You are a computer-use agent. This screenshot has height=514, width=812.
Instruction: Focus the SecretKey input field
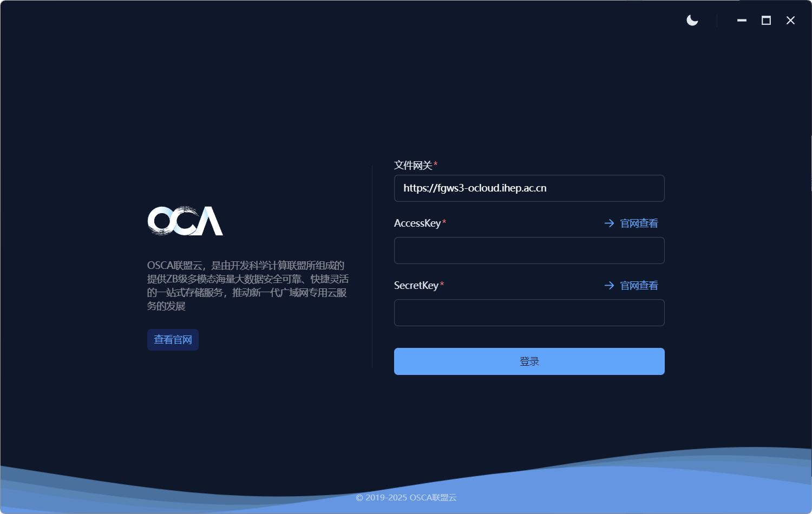tap(529, 313)
